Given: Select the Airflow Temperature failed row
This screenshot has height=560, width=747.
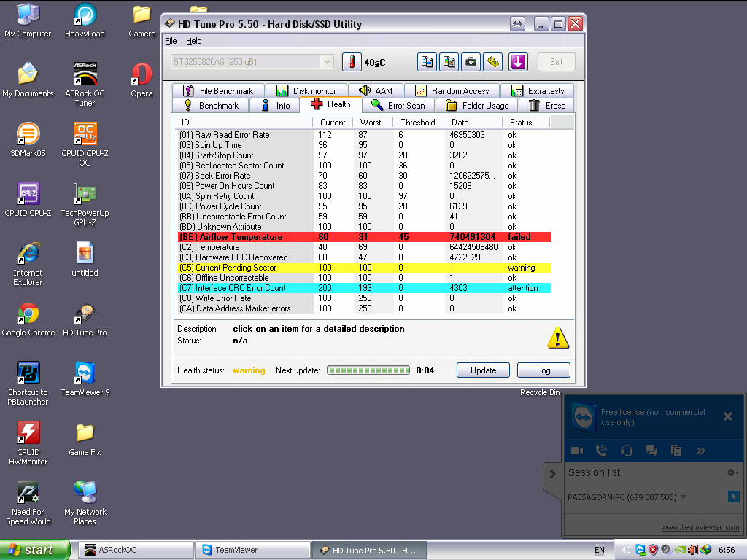Looking at the screenshot, I should tap(365, 237).
